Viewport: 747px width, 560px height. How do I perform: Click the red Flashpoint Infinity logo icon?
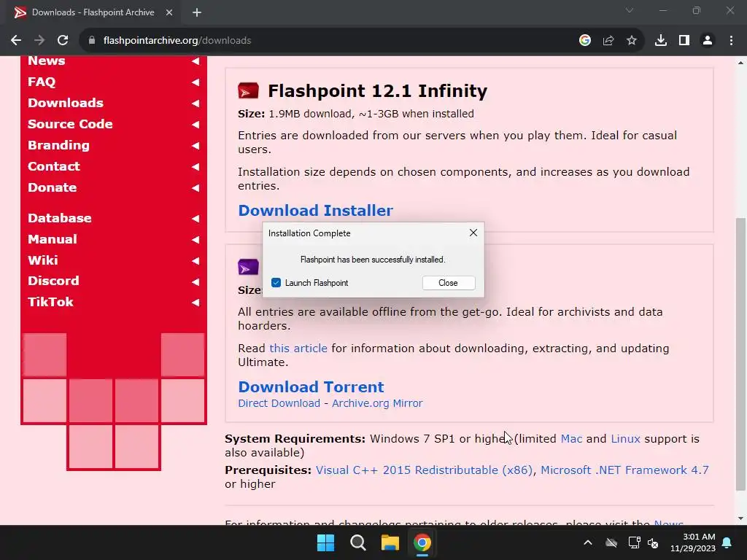248,90
